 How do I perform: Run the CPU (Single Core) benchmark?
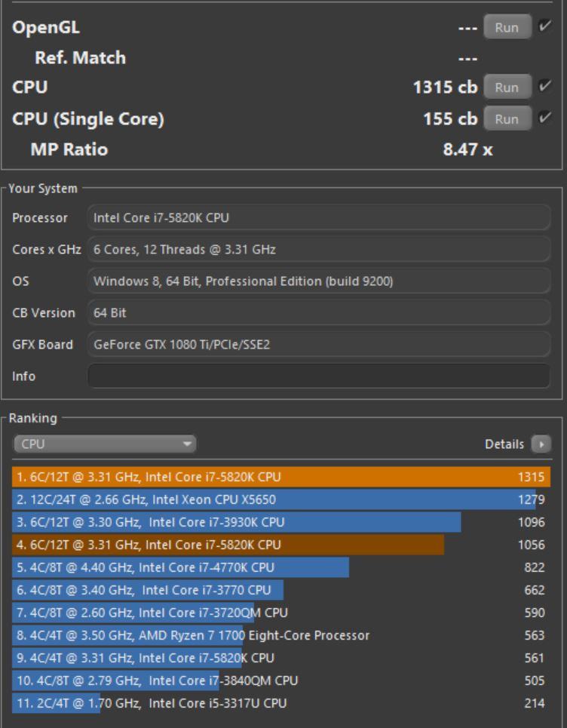coord(507,118)
